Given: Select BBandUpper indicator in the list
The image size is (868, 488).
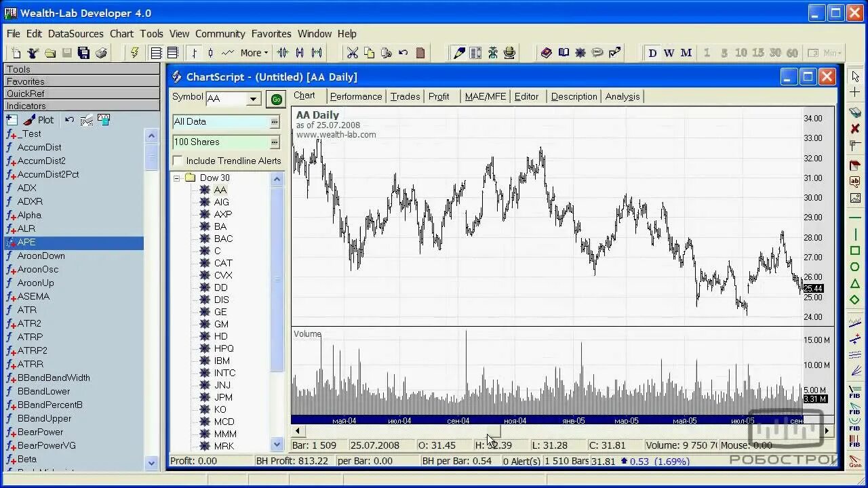Looking at the screenshot, I should point(44,418).
